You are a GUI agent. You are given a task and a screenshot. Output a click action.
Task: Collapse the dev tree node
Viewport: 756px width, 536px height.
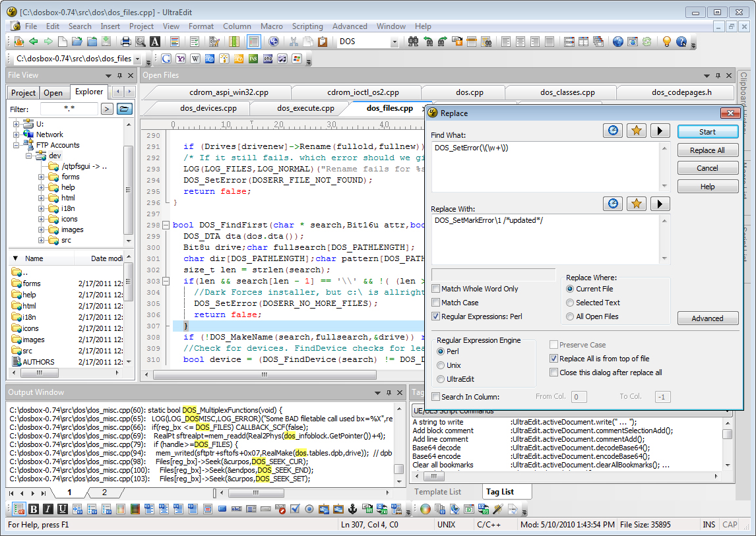29,156
